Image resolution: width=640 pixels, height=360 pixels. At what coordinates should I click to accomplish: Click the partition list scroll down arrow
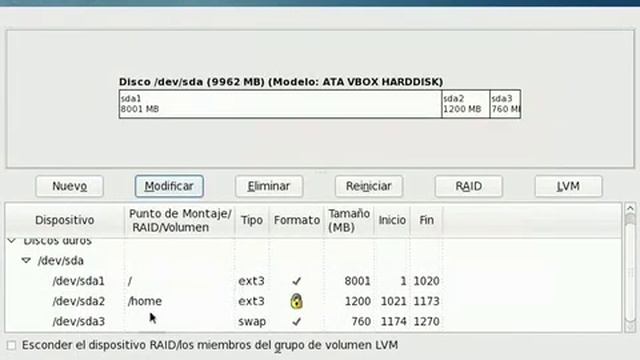click(630, 326)
